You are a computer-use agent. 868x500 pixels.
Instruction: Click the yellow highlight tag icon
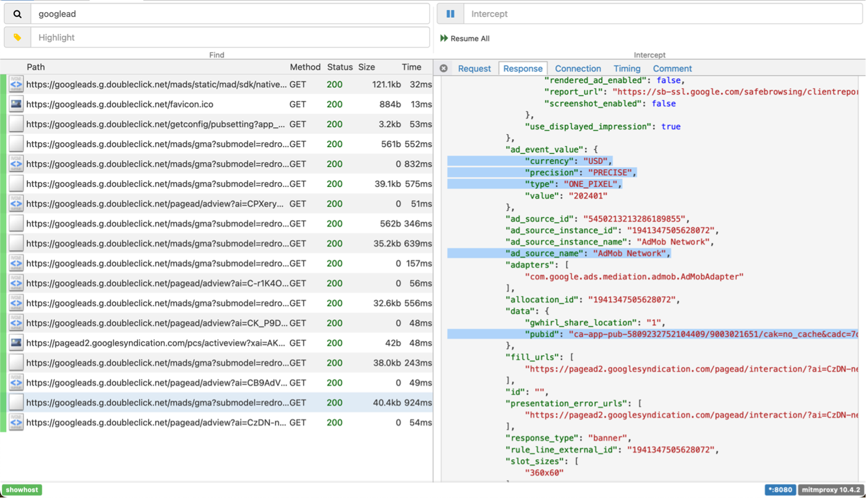[17, 37]
